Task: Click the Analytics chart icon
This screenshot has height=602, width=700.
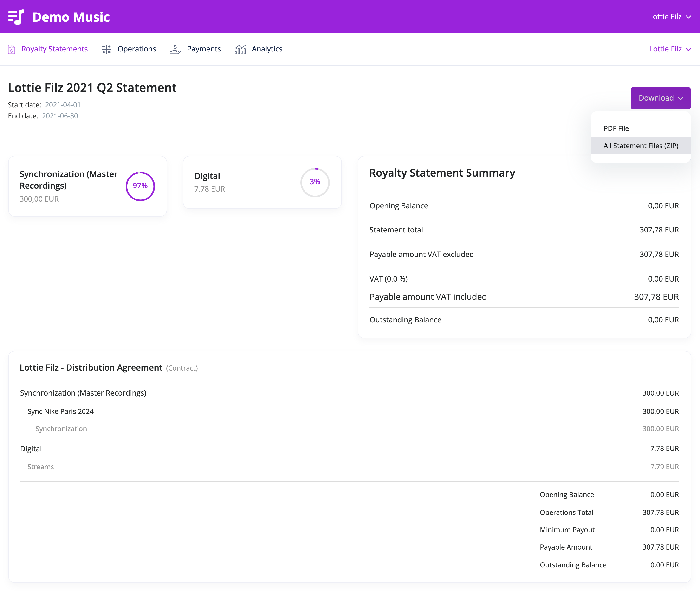Action: click(240, 49)
